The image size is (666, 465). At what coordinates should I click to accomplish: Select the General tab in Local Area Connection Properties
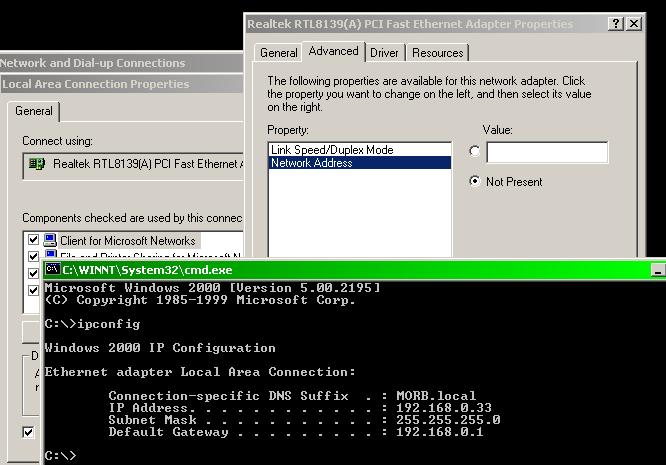point(34,111)
